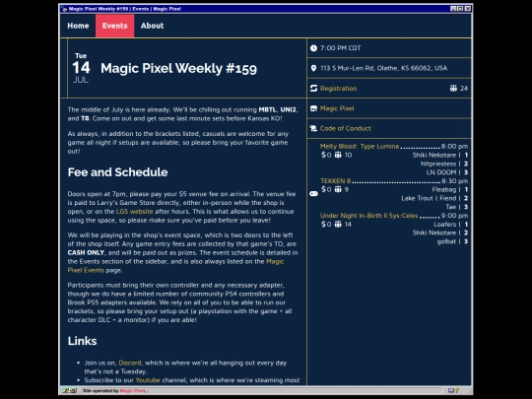The image size is (532, 399).
Task: Open the Youtube channel link
Action: tap(148, 380)
